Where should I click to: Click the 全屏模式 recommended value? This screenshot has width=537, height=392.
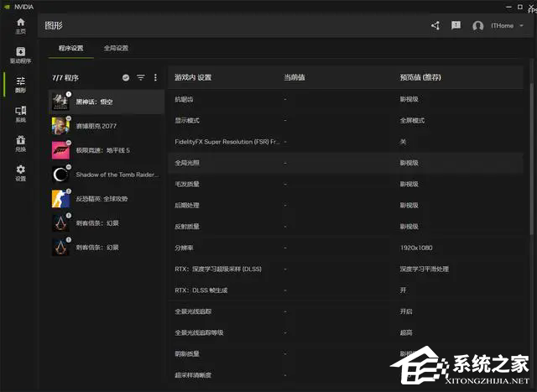[x=412, y=121]
